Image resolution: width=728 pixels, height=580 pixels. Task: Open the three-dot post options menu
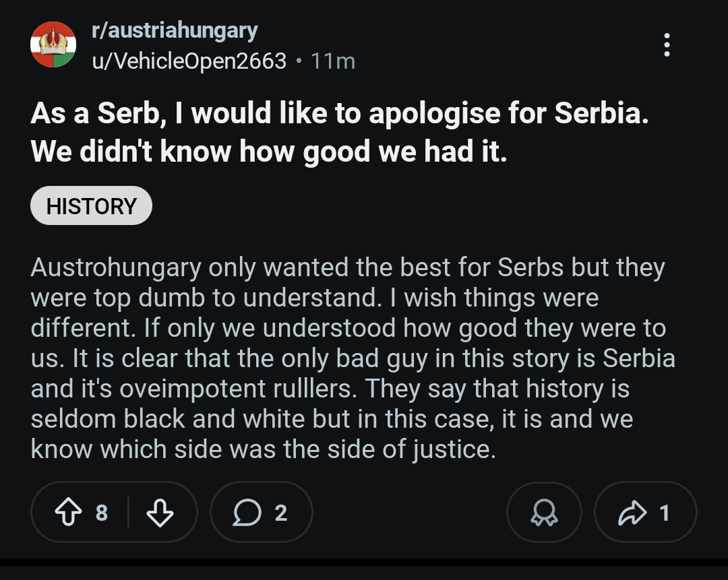[667, 44]
